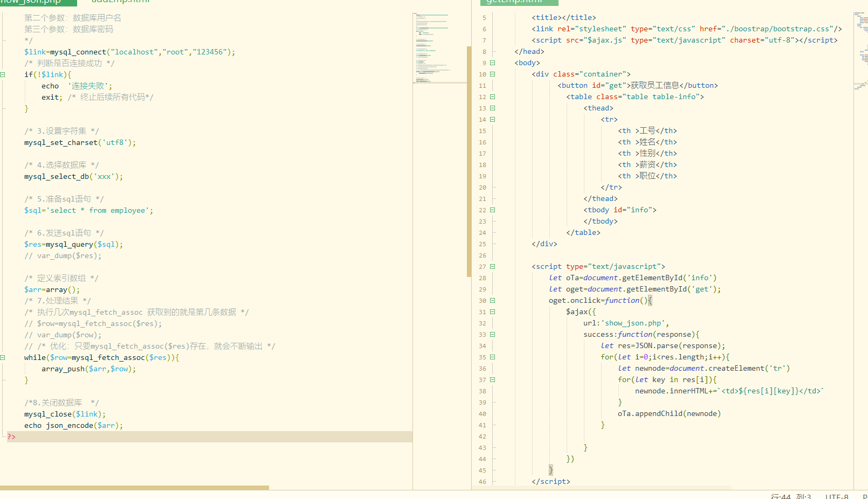Click the oTa.appendChild(newnode) line
868x499 pixels.
click(x=670, y=414)
